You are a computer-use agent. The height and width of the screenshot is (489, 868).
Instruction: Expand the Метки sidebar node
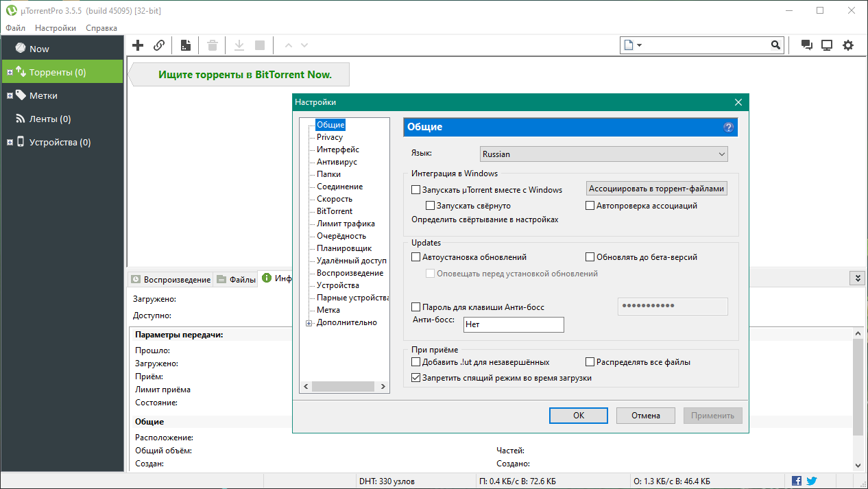[10, 95]
